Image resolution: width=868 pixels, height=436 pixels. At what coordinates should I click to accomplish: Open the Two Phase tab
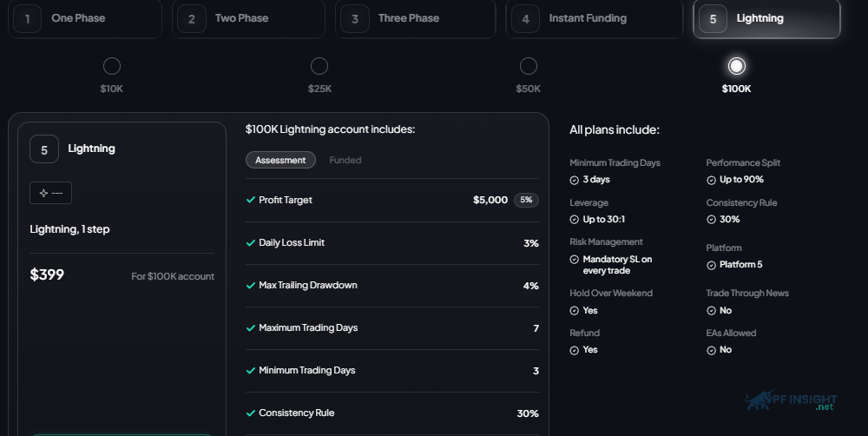coord(248,18)
